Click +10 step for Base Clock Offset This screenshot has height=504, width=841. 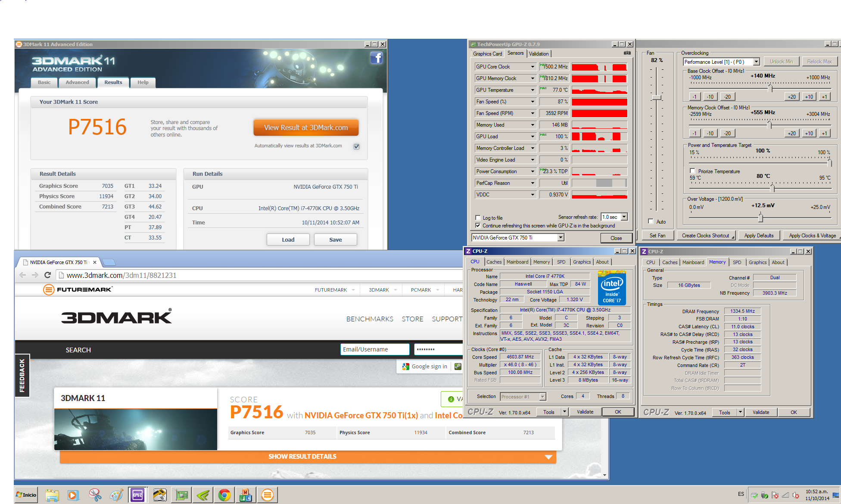click(809, 96)
